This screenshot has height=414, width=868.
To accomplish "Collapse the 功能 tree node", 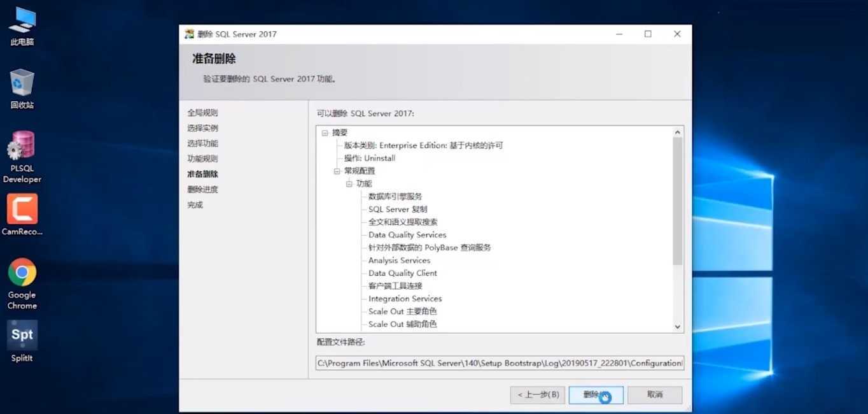I will pyautogui.click(x=349, y=183).
